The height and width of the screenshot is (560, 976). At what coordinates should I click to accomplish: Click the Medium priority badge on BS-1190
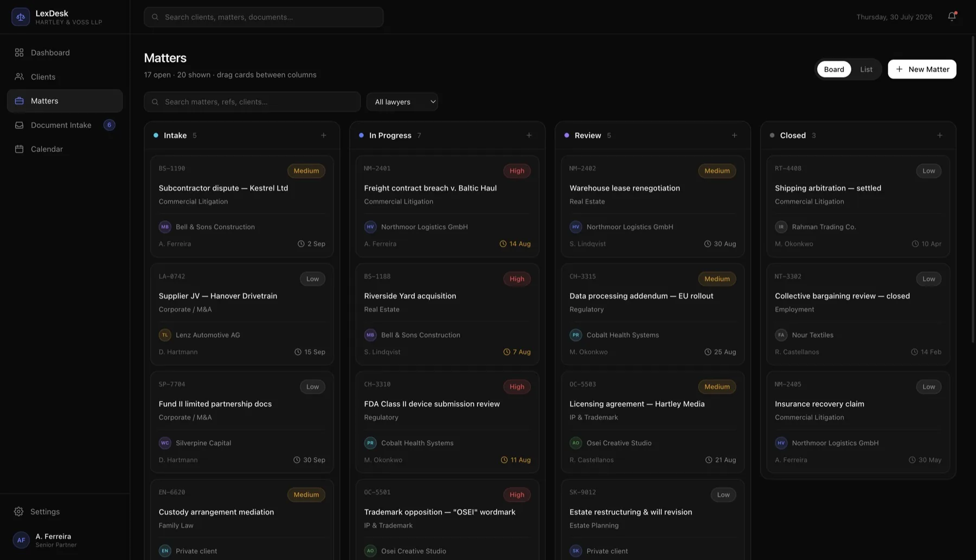coord(306,171)
